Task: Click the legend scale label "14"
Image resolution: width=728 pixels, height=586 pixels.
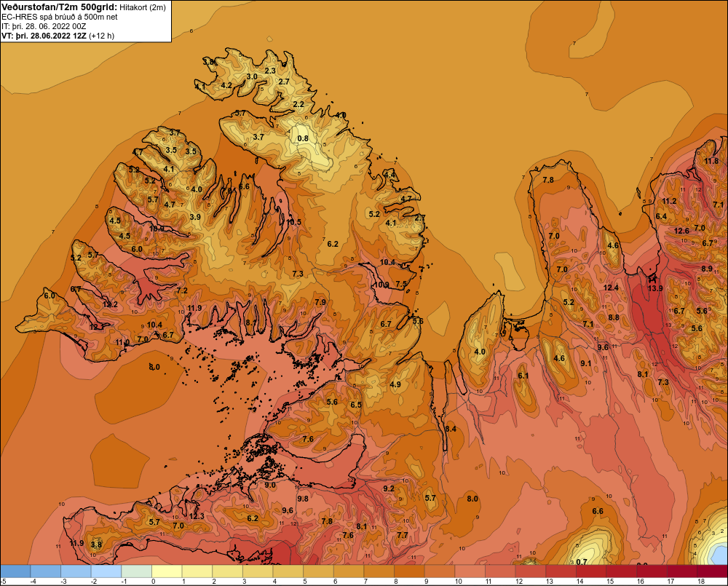Action: pos(580,582)
